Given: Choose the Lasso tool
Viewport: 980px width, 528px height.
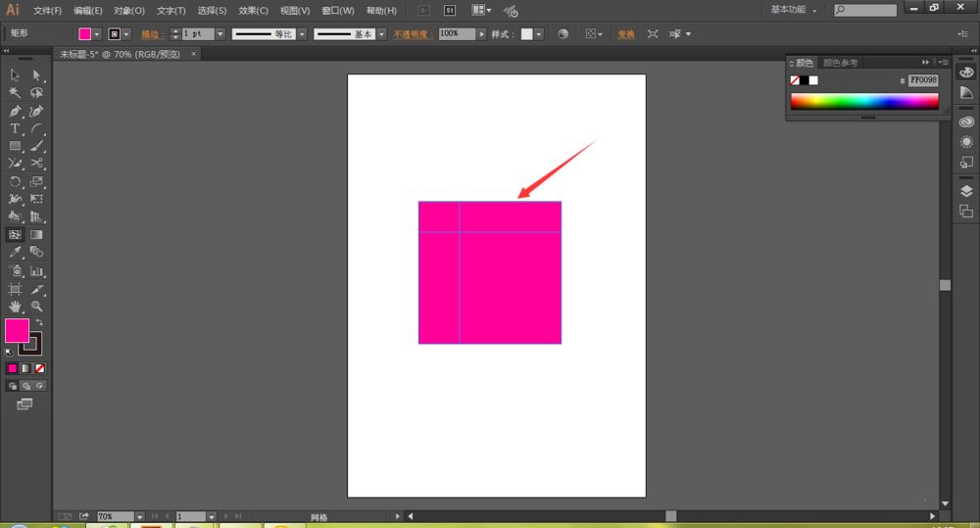Looking at the screenshot, I should click(37, 93).
